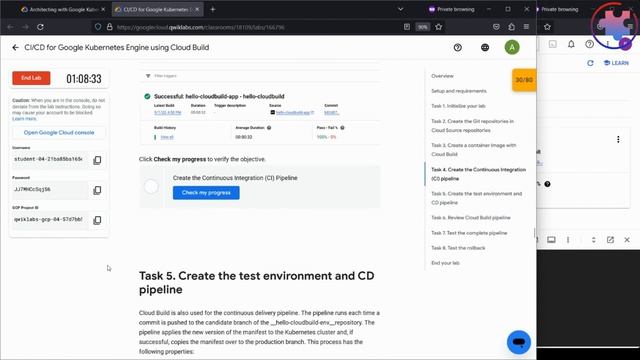Click the Check my progress button
640x360 pixels.
point(206,193)
